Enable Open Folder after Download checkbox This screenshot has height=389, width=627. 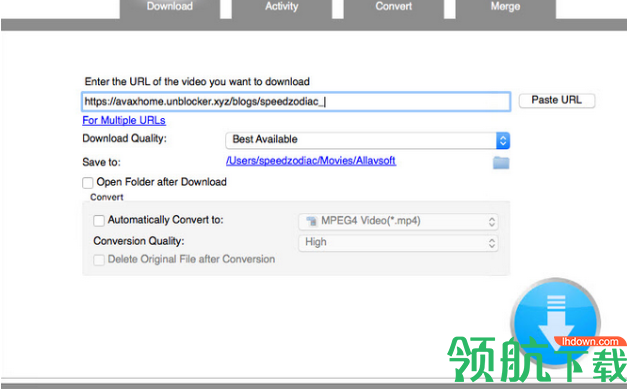pyautogui.click(x=88, y=183)
